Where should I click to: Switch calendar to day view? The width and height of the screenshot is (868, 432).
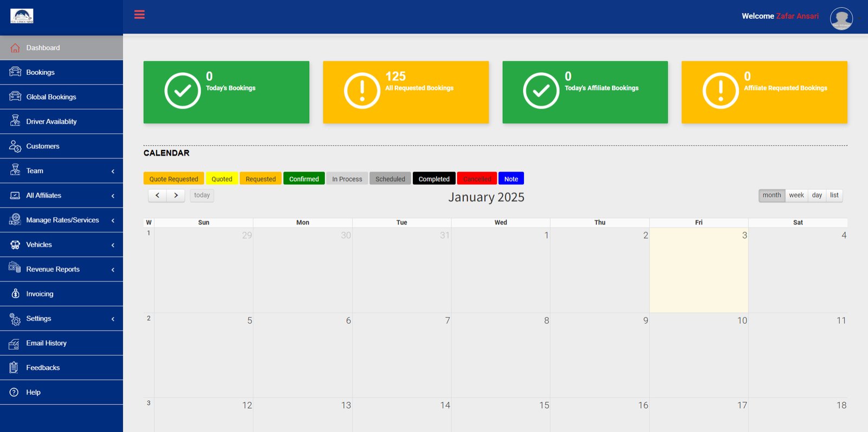pyautogui.click(x=816, y=195)
